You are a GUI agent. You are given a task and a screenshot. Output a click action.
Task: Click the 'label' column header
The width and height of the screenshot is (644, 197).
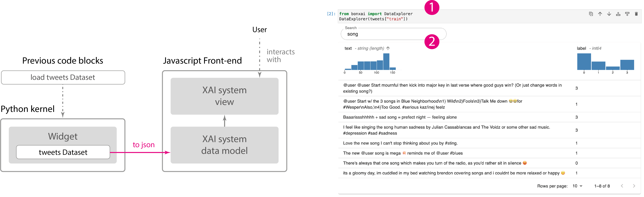pos(581,48)
